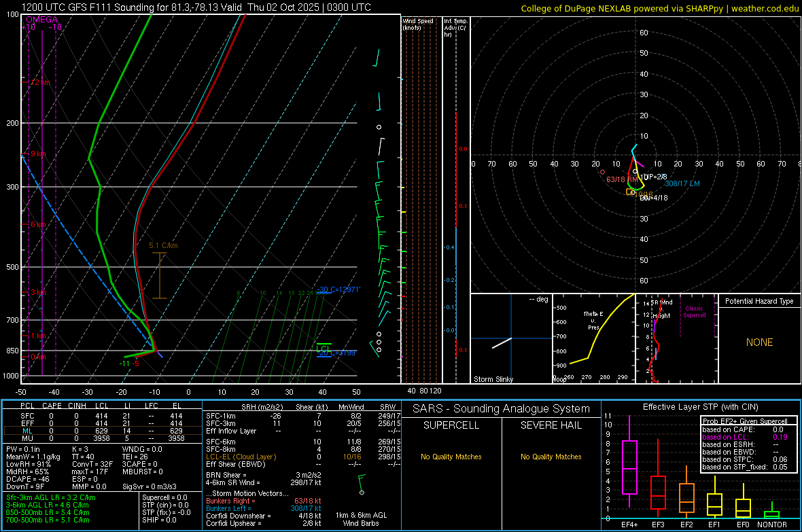Click the '63/18 RM' label on the hodograph

coord(622,179)
